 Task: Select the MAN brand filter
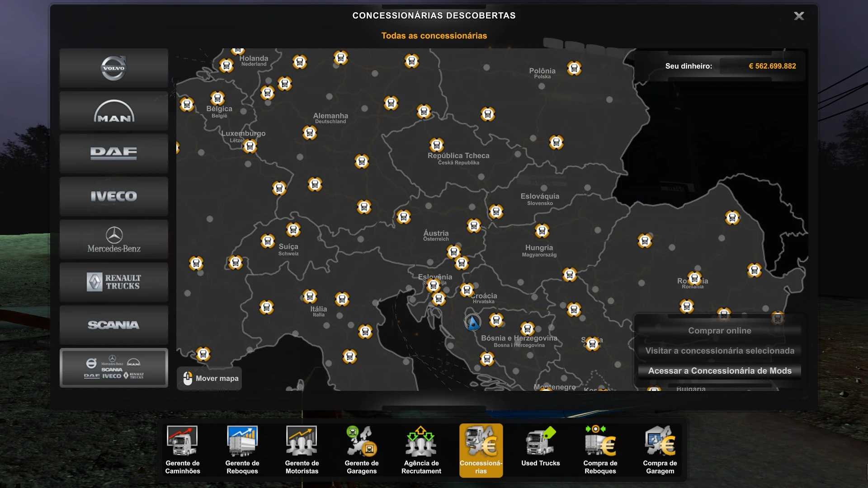(x=113, y=111)
